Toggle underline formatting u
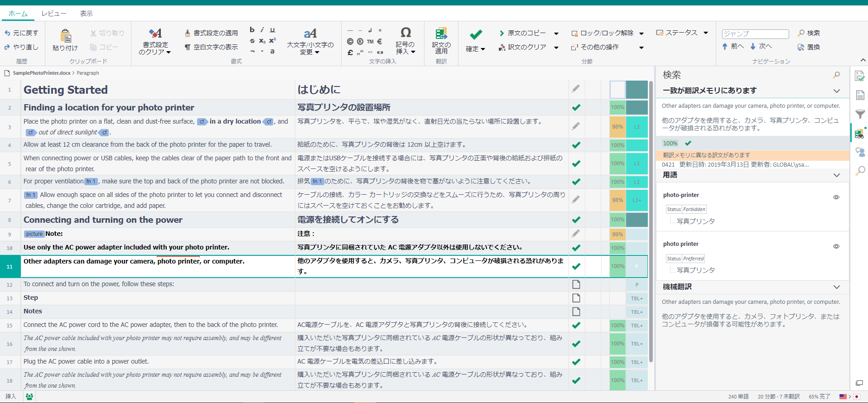This screenshot has width=868, height=403. [x=272, y=30]
